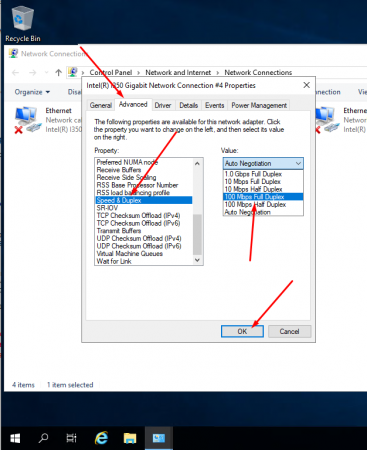Screen dimensions: 367x450
Task: Confirm with the OK button
Action: pos(242,331)
